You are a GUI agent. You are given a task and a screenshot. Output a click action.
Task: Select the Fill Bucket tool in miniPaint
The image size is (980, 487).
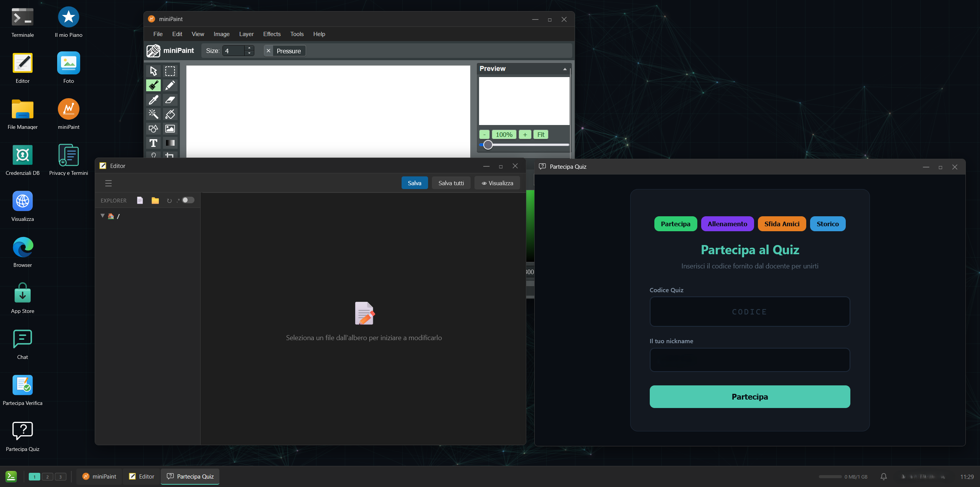pos(170,114)
